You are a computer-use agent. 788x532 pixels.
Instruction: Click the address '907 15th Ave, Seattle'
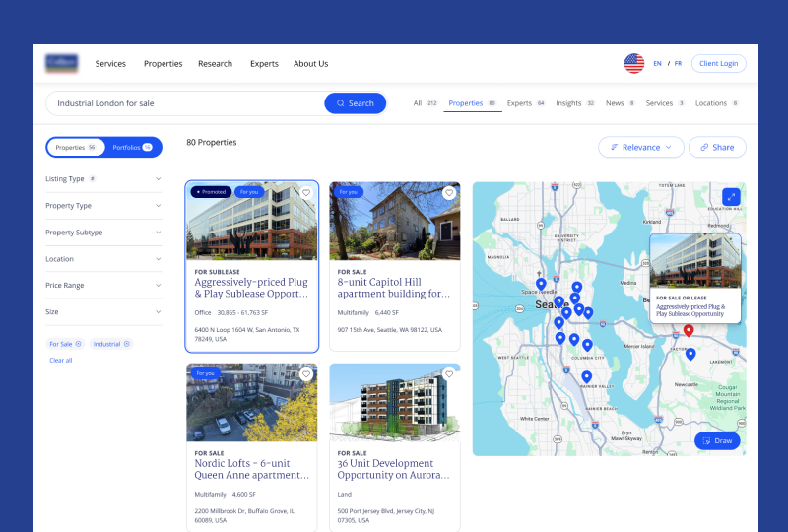[x=389, y=330]
